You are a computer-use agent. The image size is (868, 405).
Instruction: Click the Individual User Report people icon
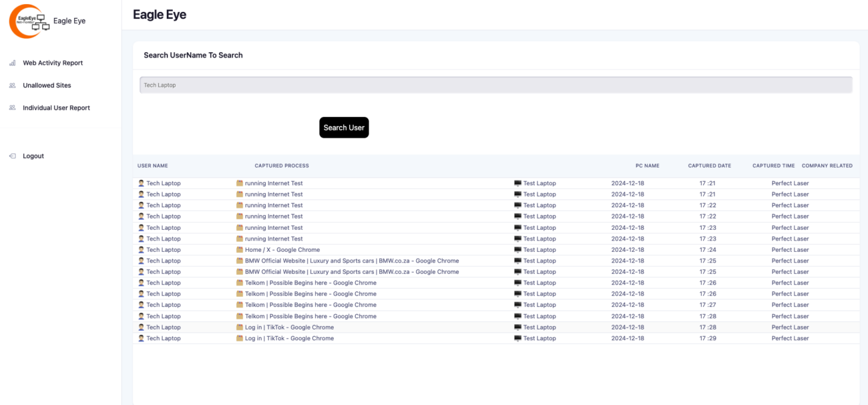click(12, 108)
